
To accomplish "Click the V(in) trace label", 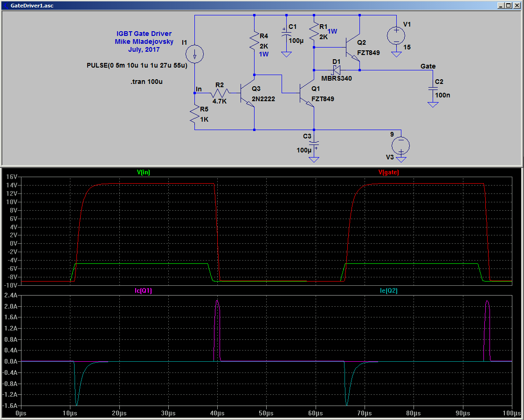I will point(144,172).
